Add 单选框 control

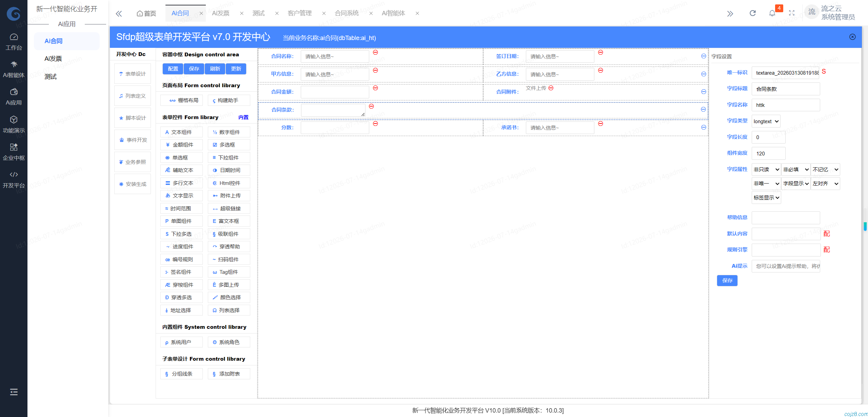[181, 158]
